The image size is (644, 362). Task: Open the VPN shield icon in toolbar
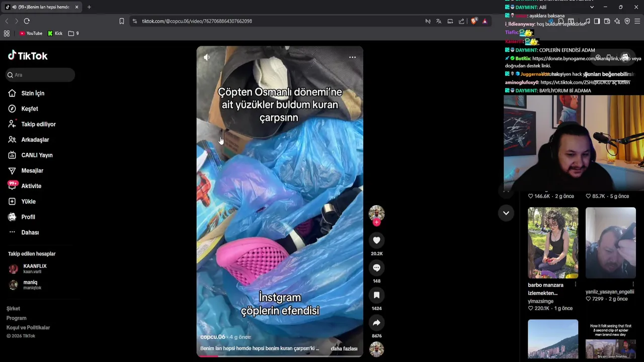point(627,21)
